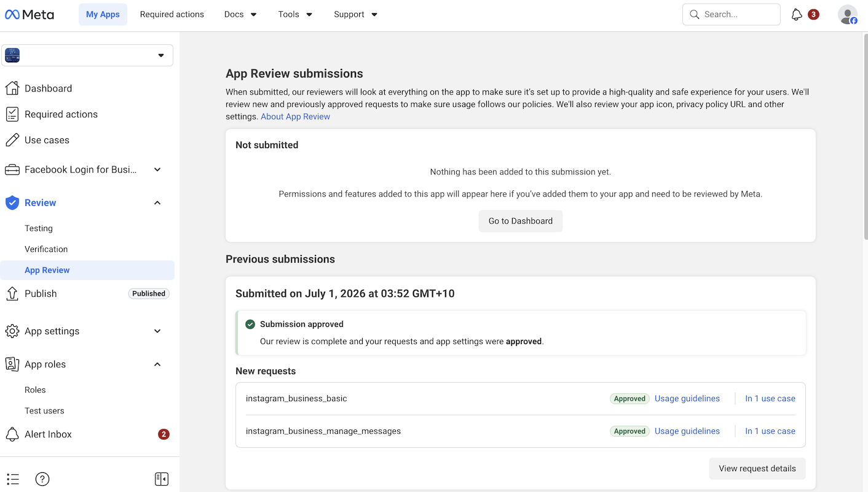
Task: Click the Go to Dashboard button
Action: (521, 221)
